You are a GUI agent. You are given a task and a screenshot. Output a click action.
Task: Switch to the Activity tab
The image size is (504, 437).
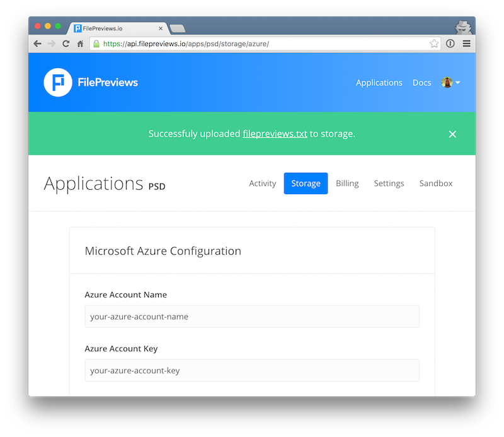(x=263, y=184)
